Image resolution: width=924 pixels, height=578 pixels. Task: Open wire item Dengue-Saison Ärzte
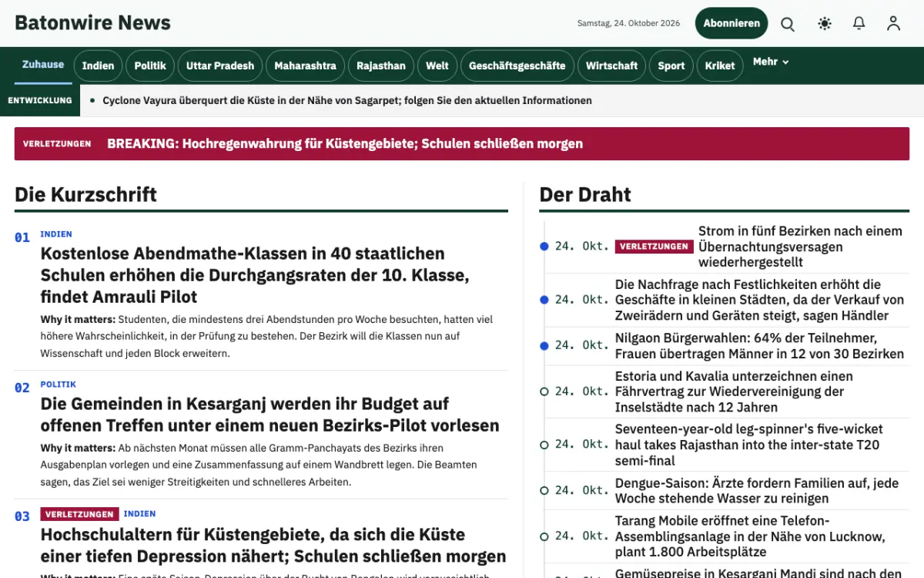(x=757, y=491)
